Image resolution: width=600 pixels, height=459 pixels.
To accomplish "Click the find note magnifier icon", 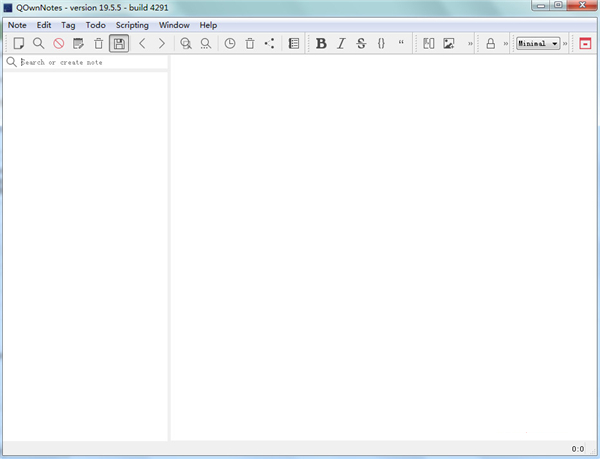I will 38,43.
